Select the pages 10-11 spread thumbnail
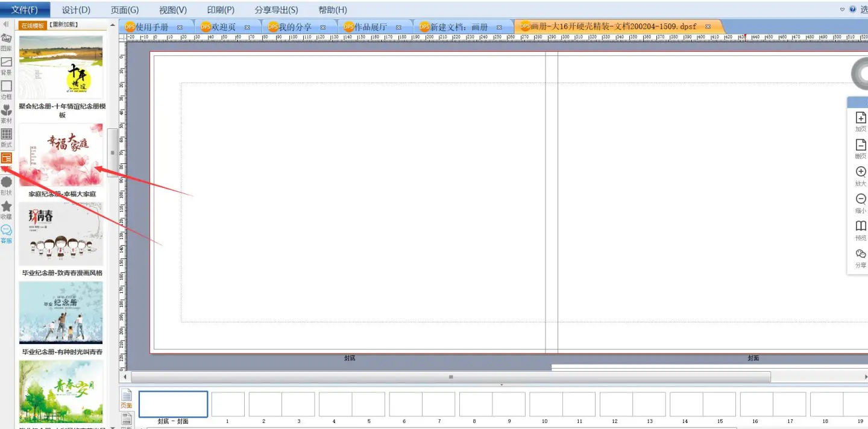Viewport: 868px width, 429px height. 562,404
